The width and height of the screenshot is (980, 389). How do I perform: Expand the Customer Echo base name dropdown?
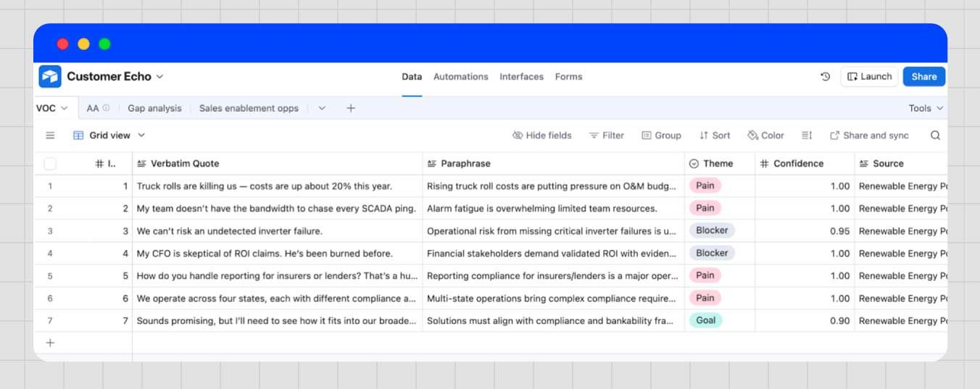click(x=159, y=76)
